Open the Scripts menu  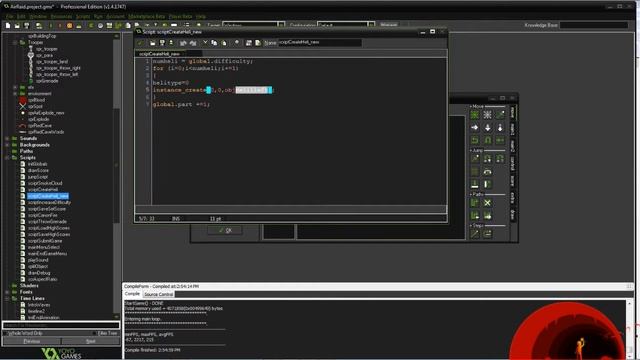tap(83, 16)
